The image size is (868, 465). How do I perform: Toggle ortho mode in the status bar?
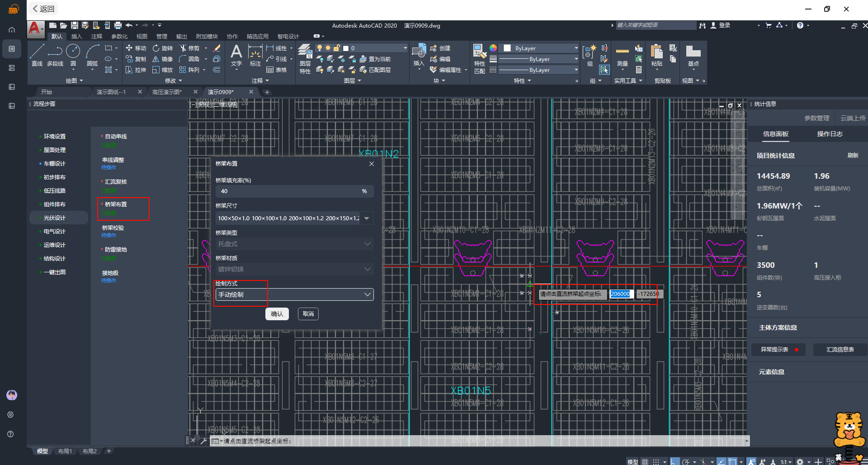[x=674, y=461]
